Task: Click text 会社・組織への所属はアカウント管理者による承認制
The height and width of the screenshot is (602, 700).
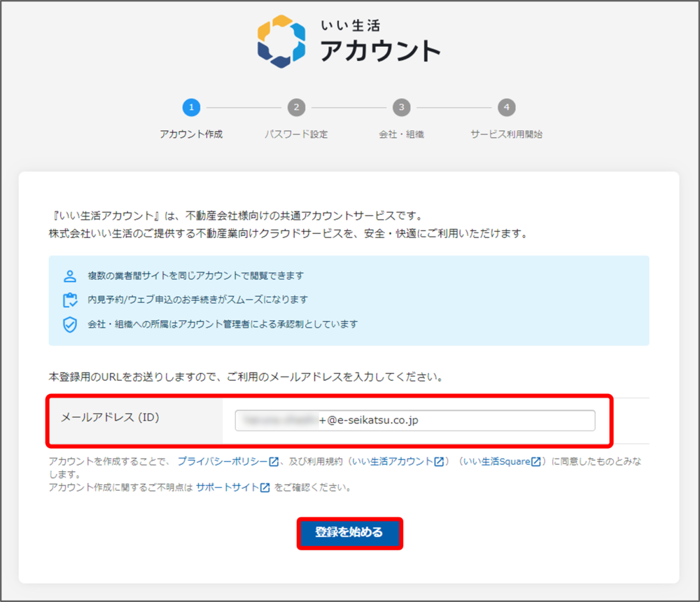Action: coord(223,324)
